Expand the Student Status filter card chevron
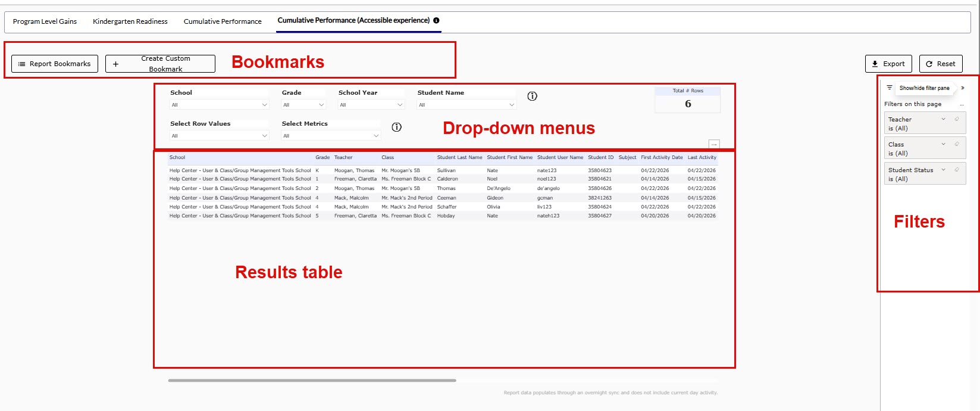The height and width of the screenshot is (411, 980). click(943, 170)
